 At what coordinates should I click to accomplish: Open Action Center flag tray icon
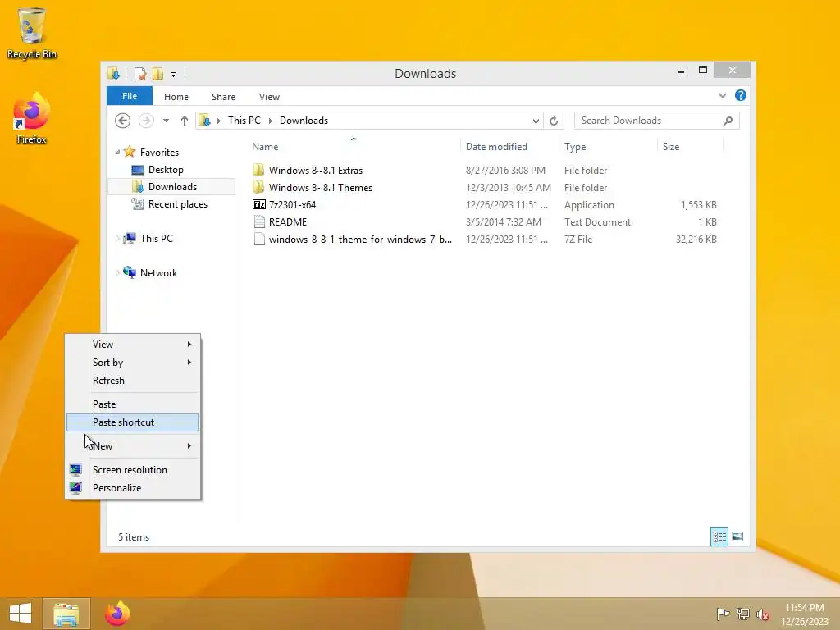click(723, 614)
